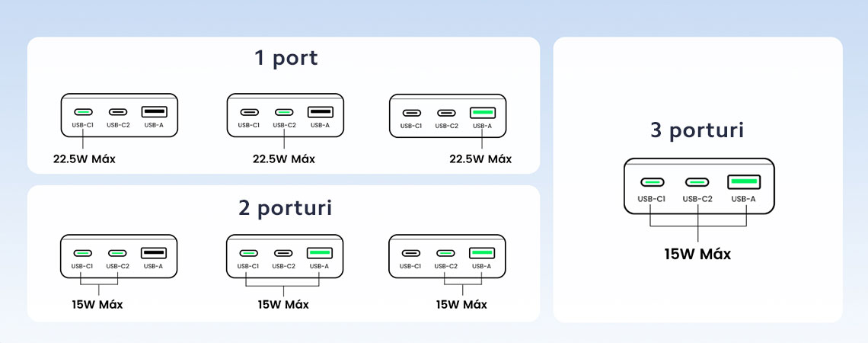868x343 pixels.
Task: Click the 15W Máx label under 3 porturi
Action: (x=697, y=255)
